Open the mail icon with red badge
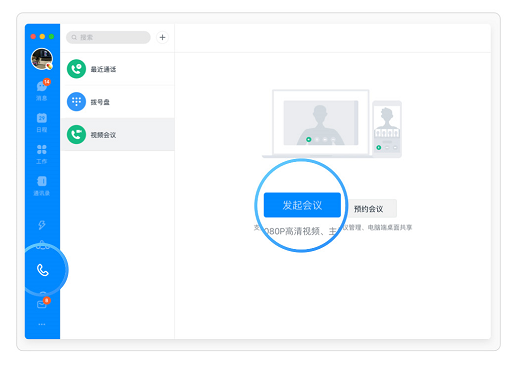 pos(42,303)
